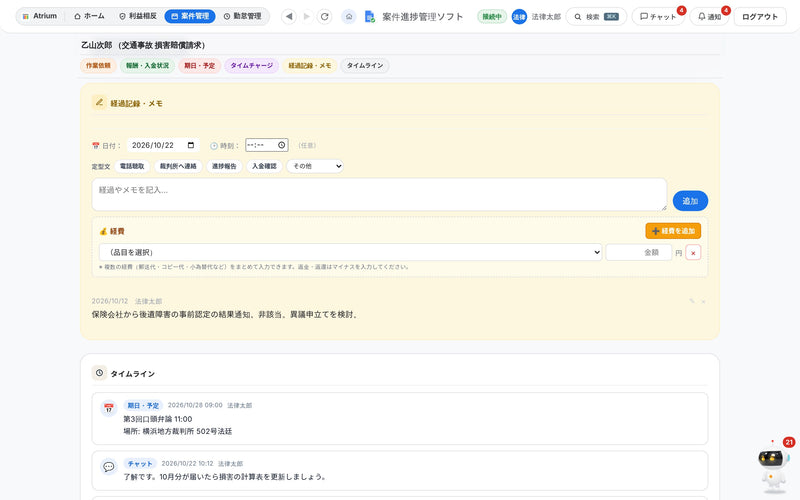Click the calendar emoji beside 日付 label
Screen dimensions: 800x500
(x=95, y=146)
